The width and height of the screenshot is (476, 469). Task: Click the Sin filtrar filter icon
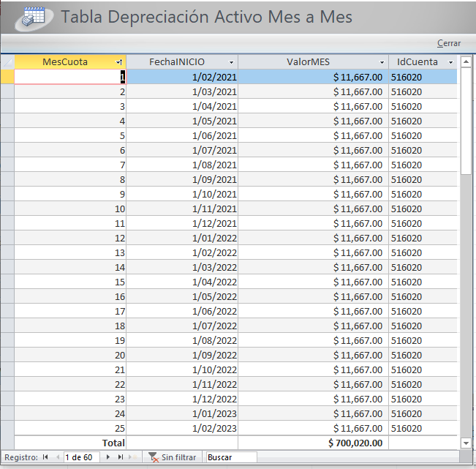click(153, 457)
